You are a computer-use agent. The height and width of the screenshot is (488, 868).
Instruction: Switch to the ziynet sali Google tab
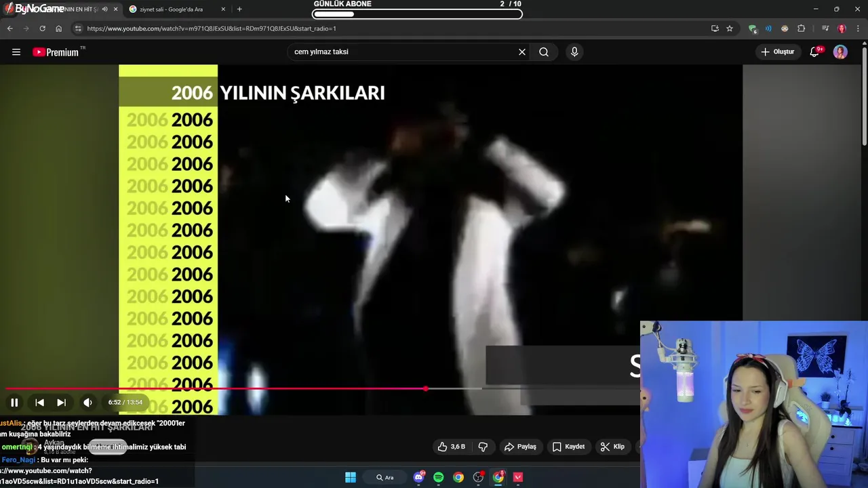click(x=176, y=9)
